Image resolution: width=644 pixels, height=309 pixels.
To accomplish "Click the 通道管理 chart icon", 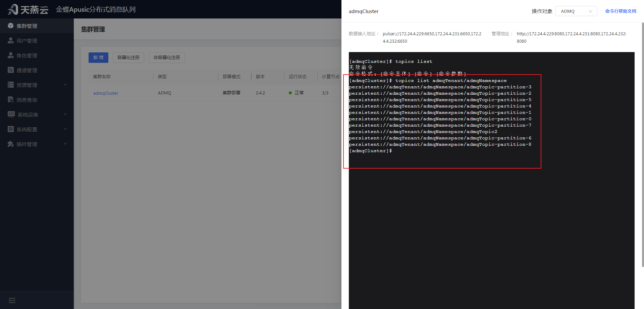I will coord(11,70).
